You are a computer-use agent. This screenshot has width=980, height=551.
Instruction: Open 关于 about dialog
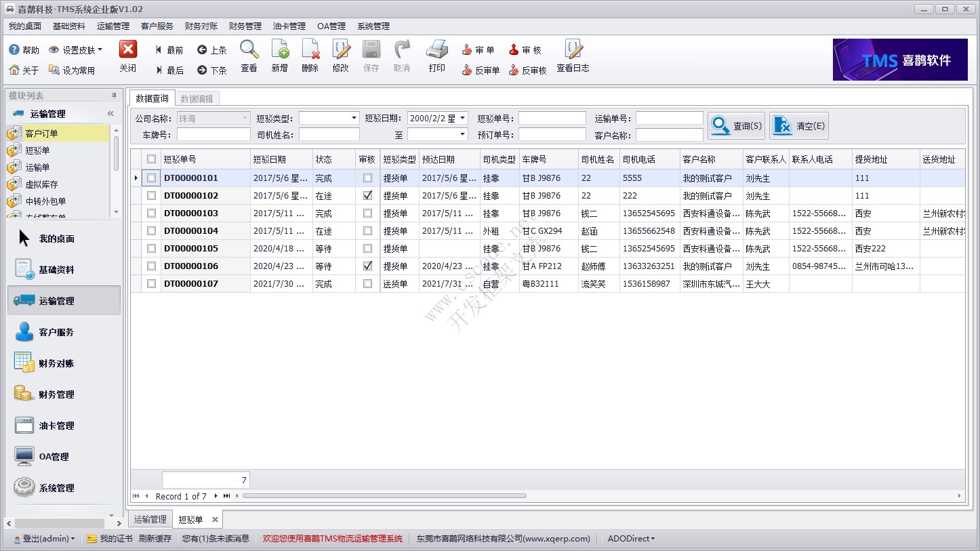pos(24,70)
